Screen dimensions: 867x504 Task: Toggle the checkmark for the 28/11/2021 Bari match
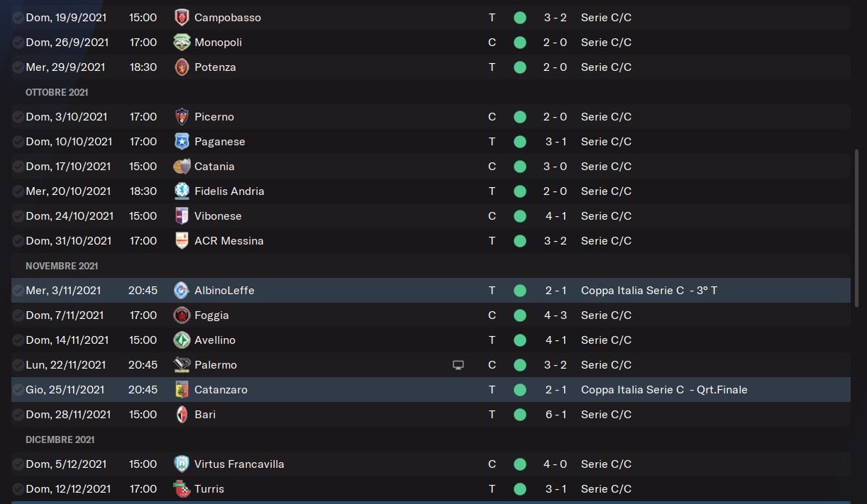[x=18, y=415]
